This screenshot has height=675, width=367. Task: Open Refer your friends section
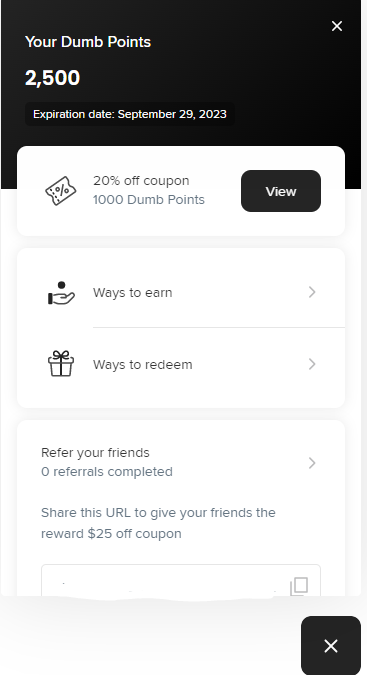[181, 462]
